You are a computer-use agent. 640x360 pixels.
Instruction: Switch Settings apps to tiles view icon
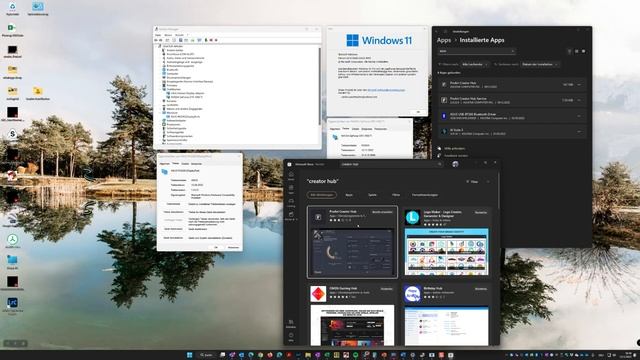584,51
